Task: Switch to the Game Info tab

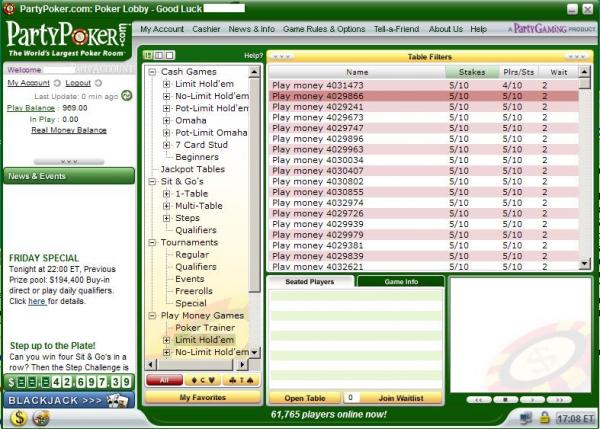Action: [401, 282]
